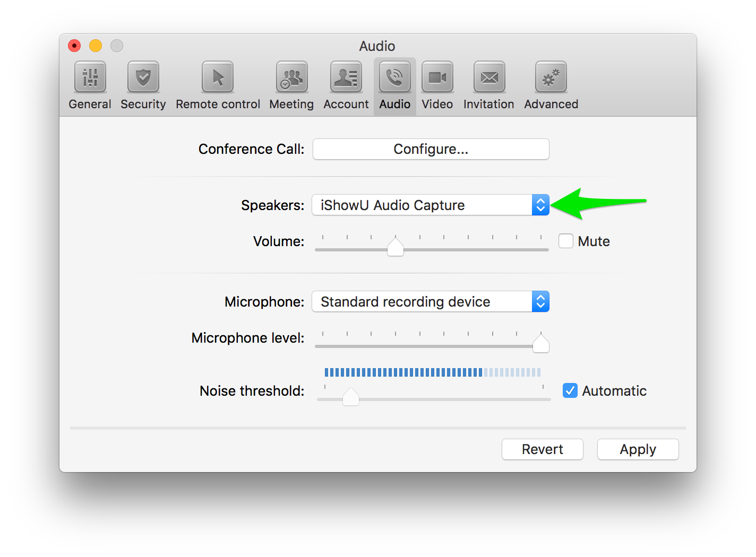Click Configure for Conference Call
Screen dimensions: 756x557
click(431, 149)
